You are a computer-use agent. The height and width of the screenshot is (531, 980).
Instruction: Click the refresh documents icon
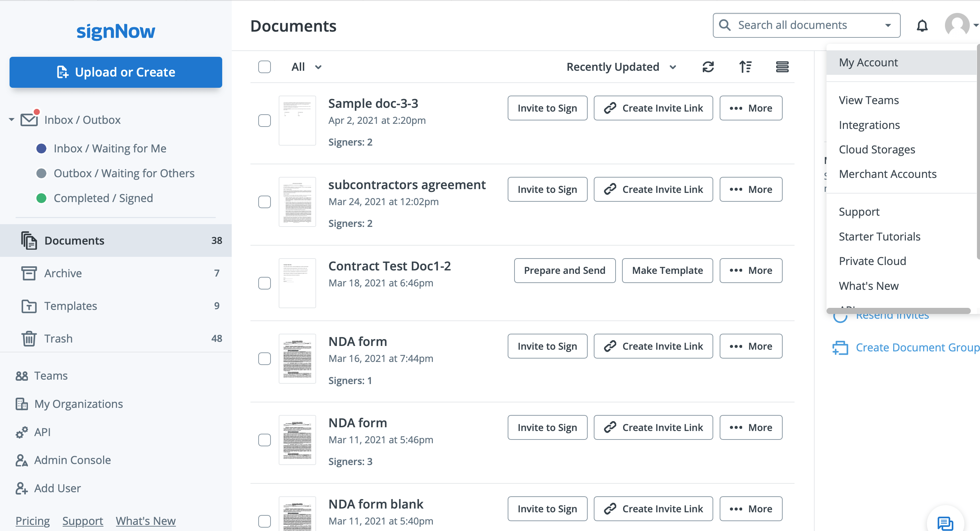click(708, 67)
